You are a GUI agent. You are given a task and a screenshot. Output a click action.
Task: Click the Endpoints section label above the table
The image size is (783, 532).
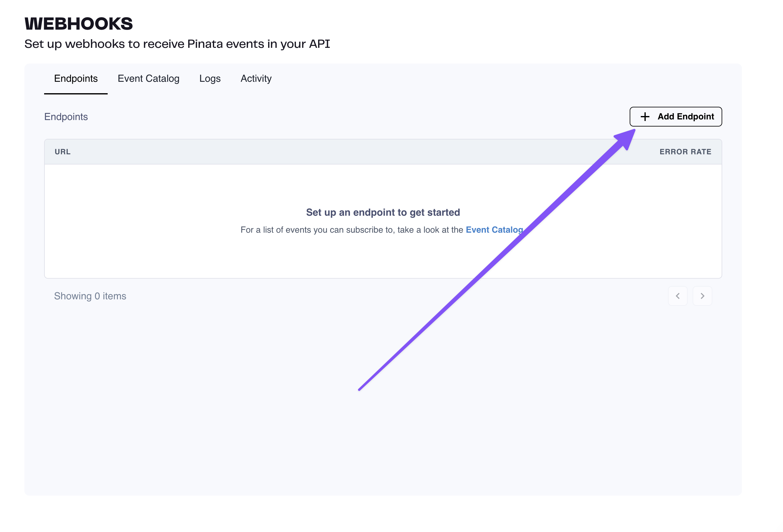point(66,117)
